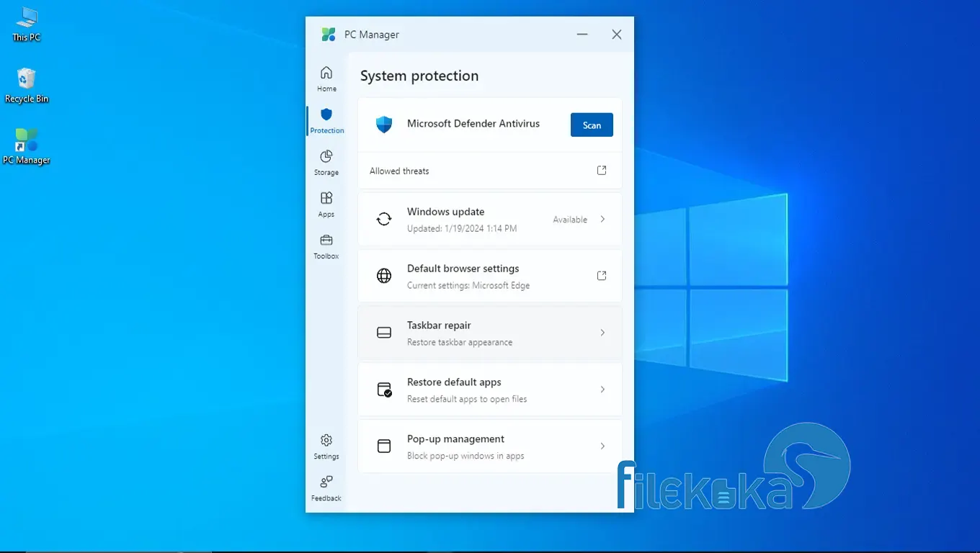Open Allowed threats external link icon

pyautogui.click(x=602, y=171)
